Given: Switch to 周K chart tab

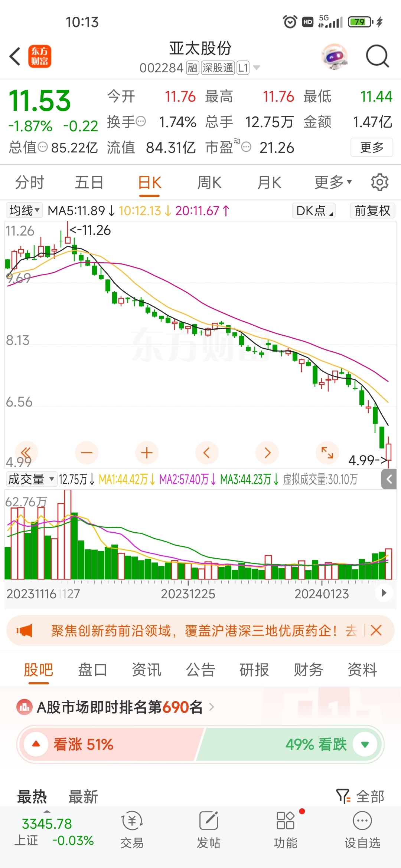Looking at the screenshot, I should (x=209, y=183).
